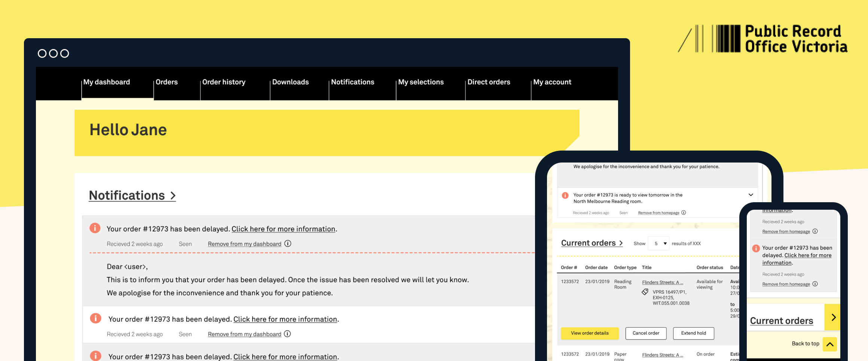This screenshot has height=361, width=868.
Task: Expand the tablet order-ready notification chevron
Action: click(751, 195)
